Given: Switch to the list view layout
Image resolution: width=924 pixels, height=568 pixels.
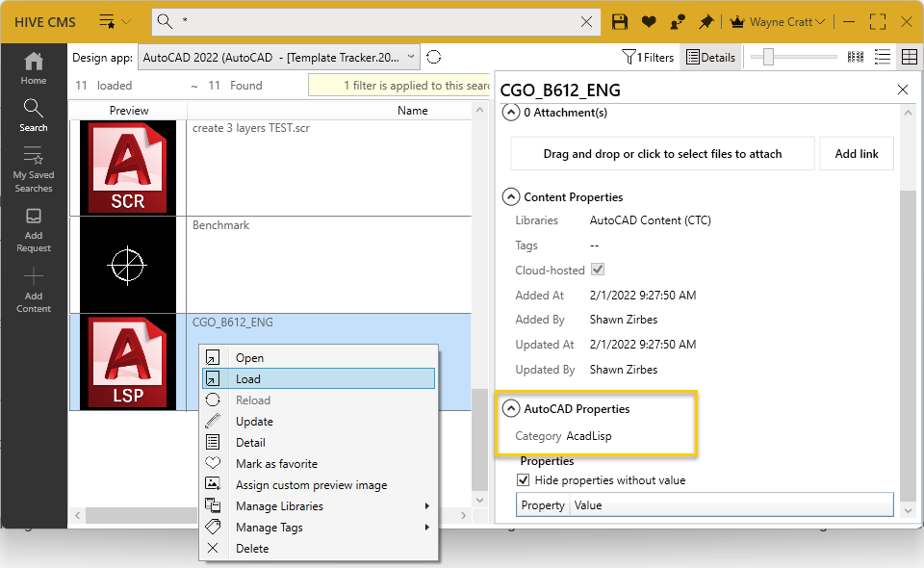Looking at the screenshot, I should [x=883, y=57].
